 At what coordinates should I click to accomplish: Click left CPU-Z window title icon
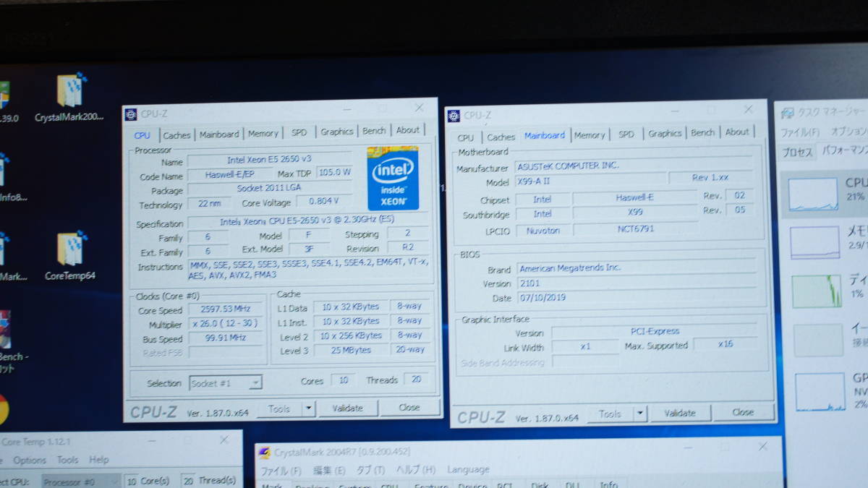(x=130, y=114)
